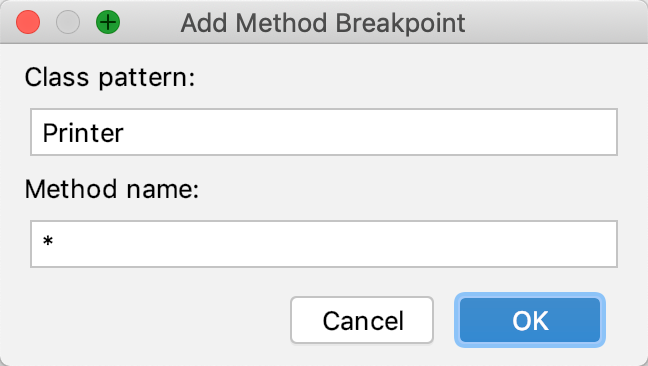
Task: Confirm the breakpoint with the OK button
Action: pos(530,320)
